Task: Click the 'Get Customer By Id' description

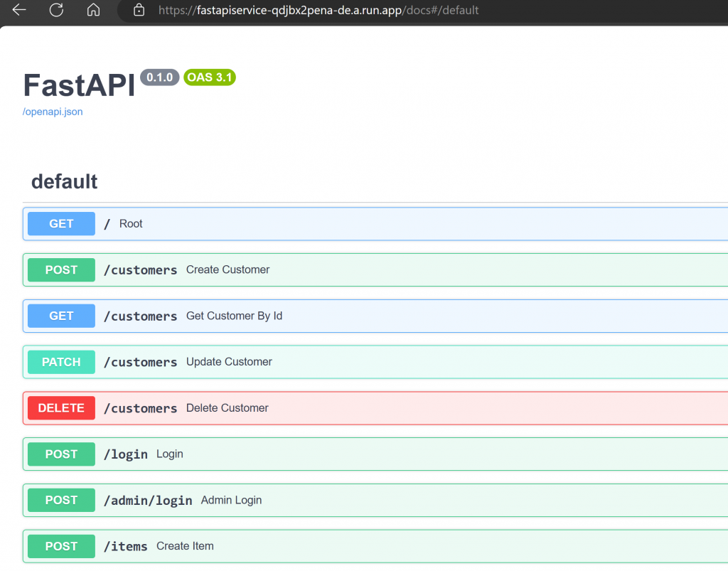Action: tap(234, 316)
